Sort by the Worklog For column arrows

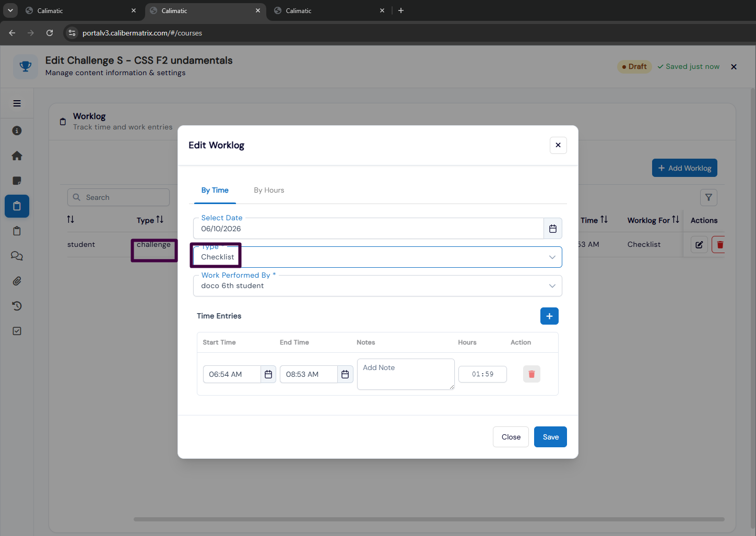(676, 220)
